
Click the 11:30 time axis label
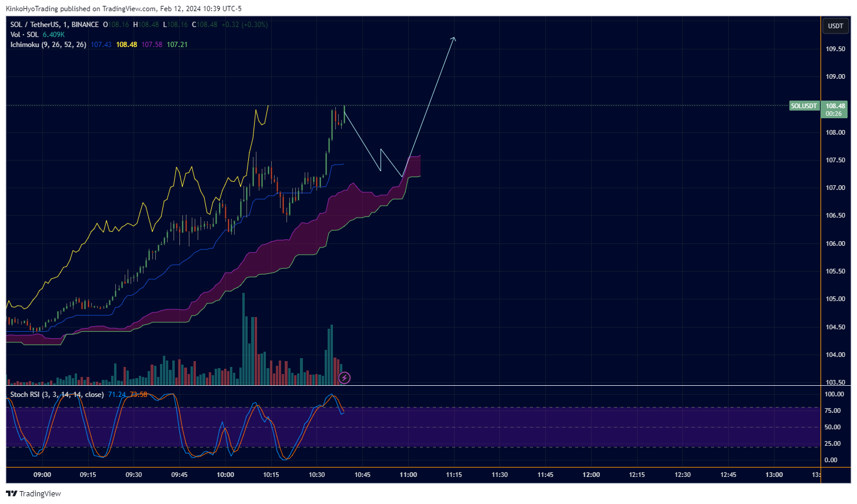pyautogui.click(x=500, y=475)
